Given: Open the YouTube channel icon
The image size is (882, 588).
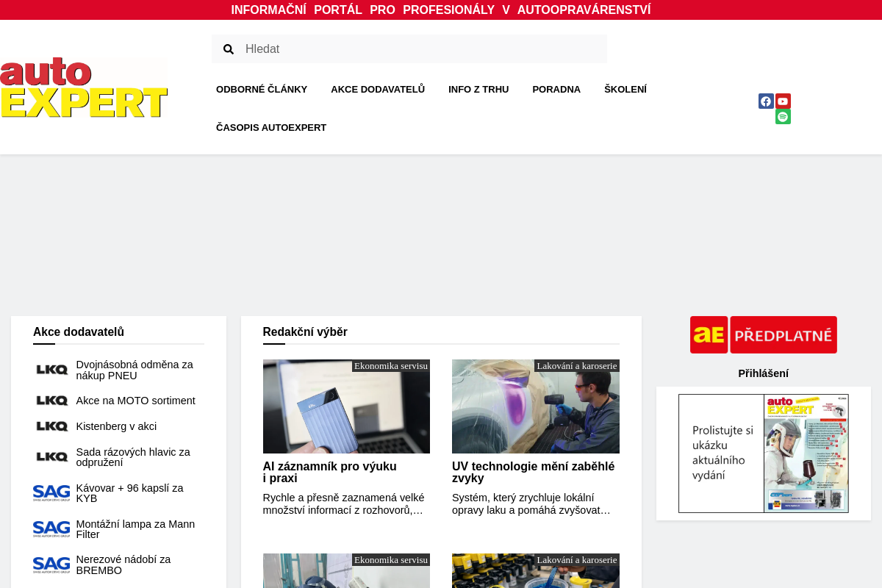Looking at the screenshot, I should point(783,101).
